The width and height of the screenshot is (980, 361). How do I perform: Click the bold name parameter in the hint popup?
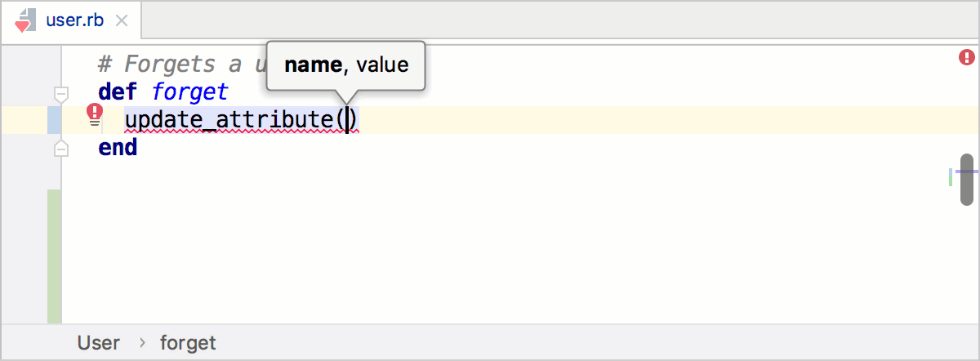(x=313, y=65)
